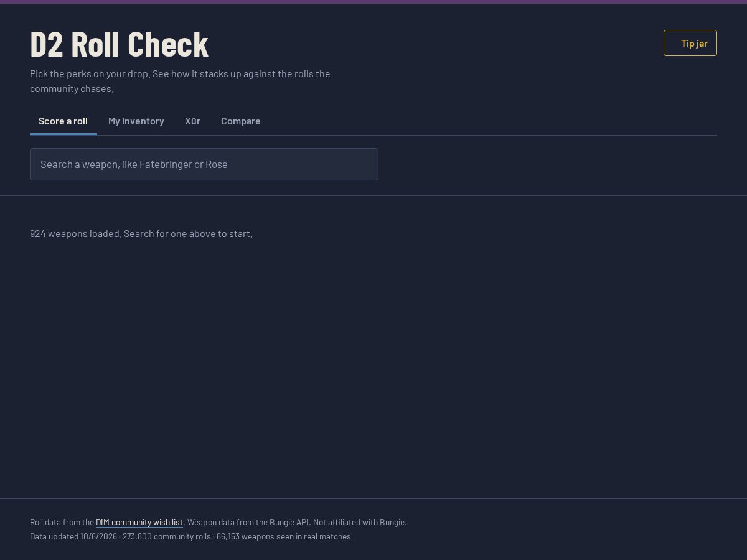This screenshot has width=747, height=560.
Task: Open the Tip jar button
Action: click(x=690, y=43)
